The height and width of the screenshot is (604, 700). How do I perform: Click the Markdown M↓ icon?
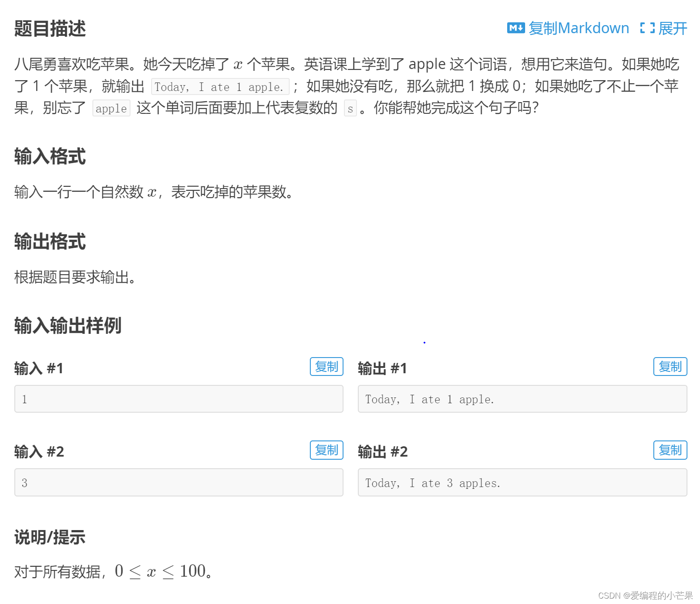[x=516, y=28]
